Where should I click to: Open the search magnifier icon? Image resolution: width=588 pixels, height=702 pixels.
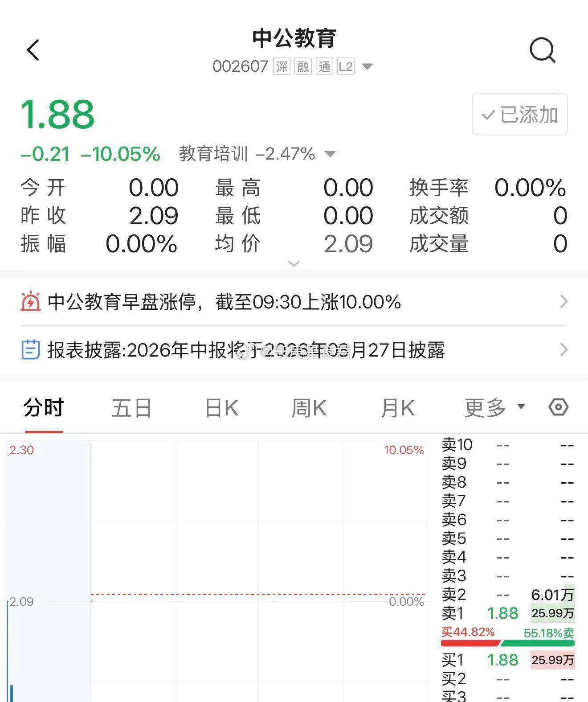543,50
